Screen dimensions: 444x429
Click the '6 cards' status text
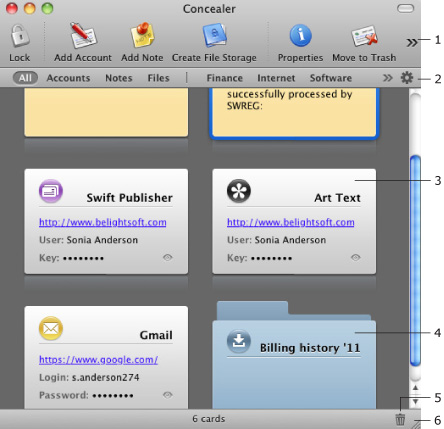[209, 419]
